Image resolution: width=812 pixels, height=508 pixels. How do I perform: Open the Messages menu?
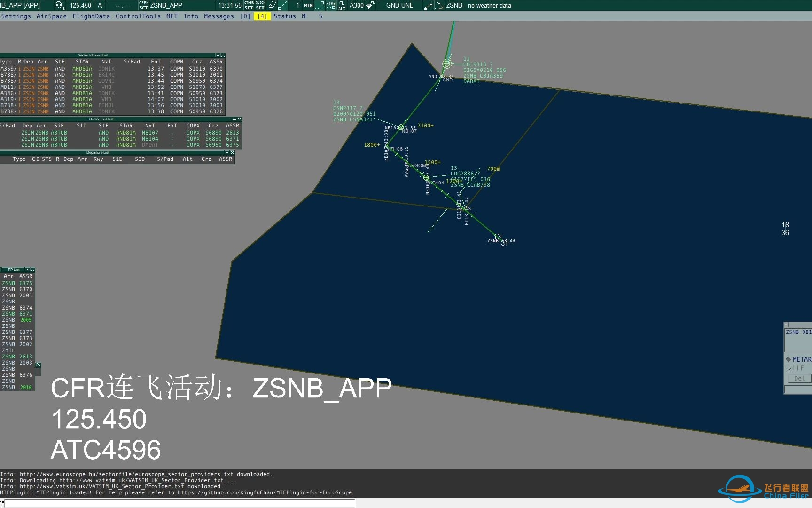tap(219, 16)
